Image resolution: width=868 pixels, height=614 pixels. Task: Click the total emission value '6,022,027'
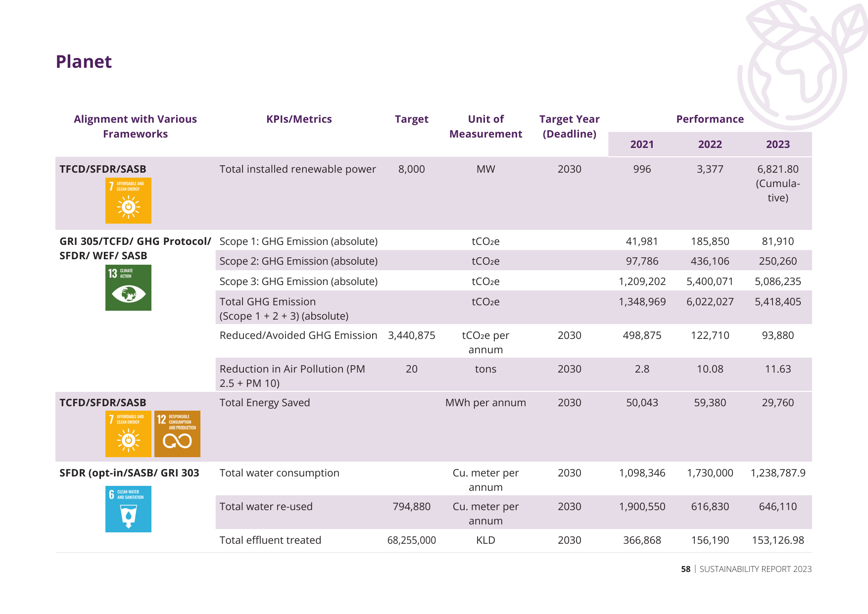point(710,302)
